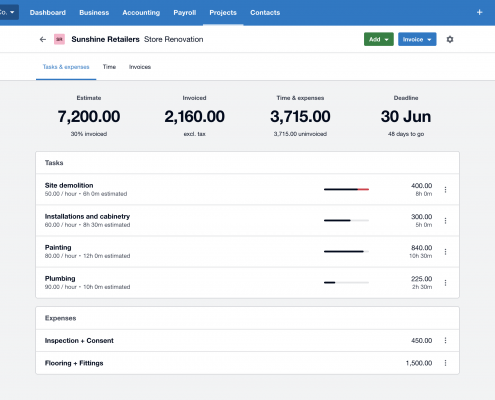Click the Painting progress bar
The height and width of the screenshot is (400, 495).
pyautogui.click(x=346, y=251)
